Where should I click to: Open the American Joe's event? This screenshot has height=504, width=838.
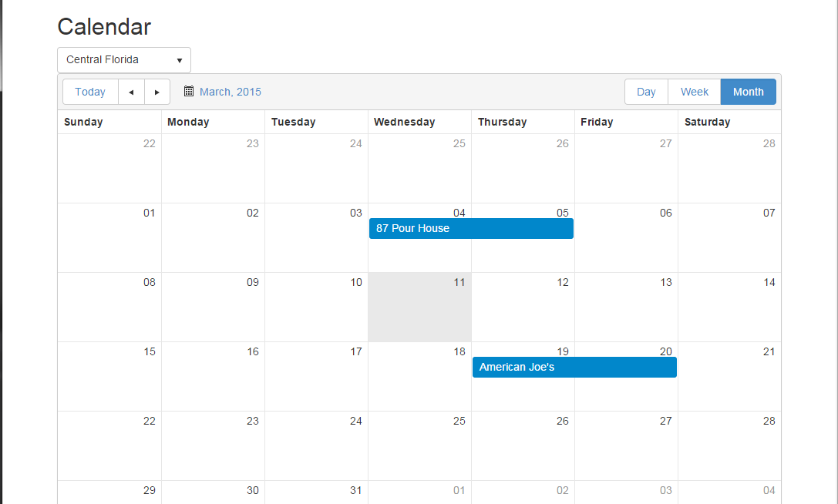(574, 368)
